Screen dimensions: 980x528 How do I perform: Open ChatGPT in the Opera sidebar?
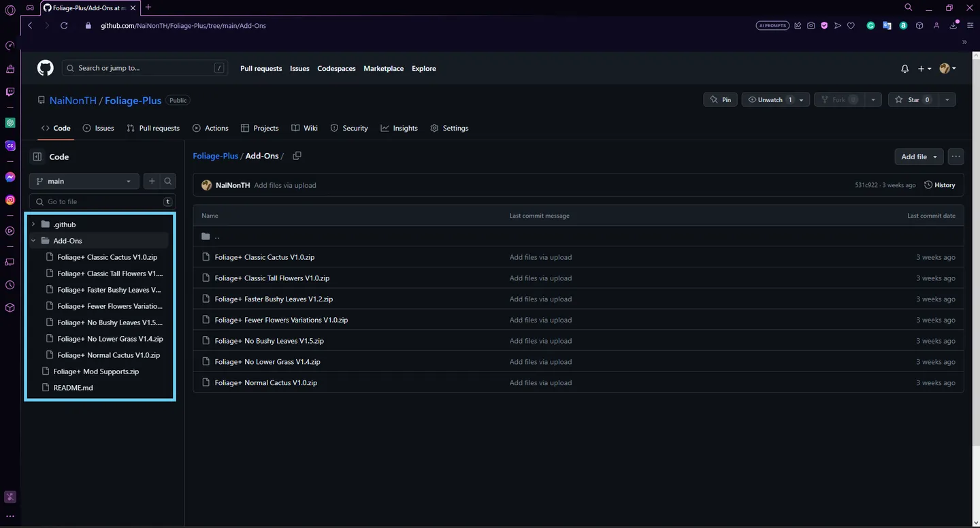(10, 123)
